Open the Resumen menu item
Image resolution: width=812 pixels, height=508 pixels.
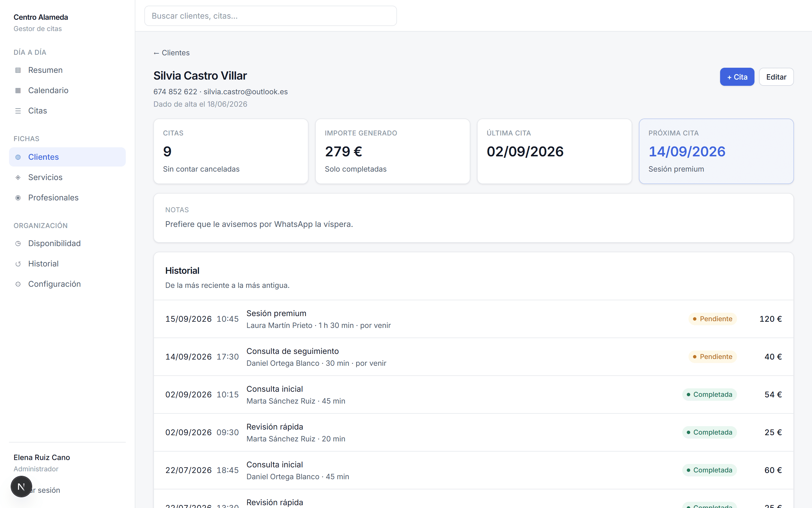click(67, 70)
